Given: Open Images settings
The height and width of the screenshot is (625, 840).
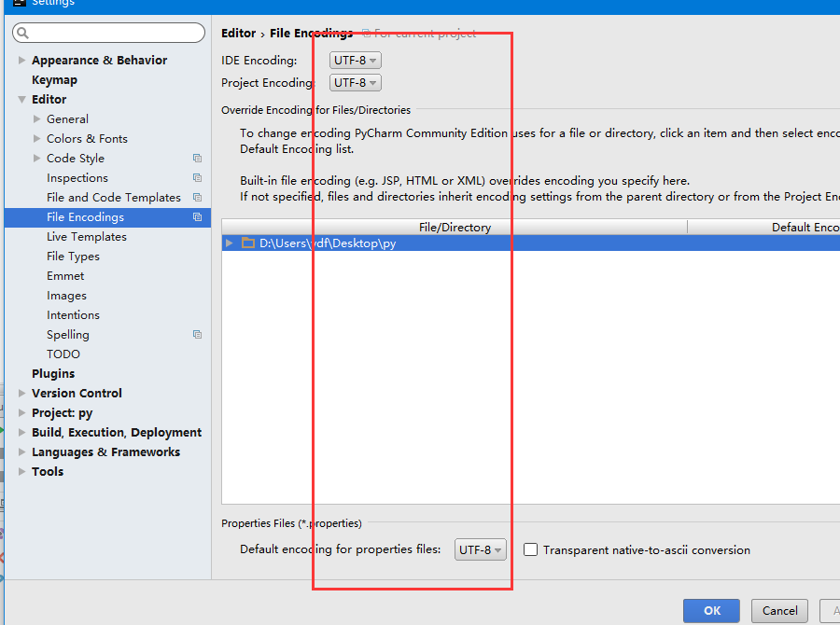Looking at the screenshot, I should click(66, 296).
